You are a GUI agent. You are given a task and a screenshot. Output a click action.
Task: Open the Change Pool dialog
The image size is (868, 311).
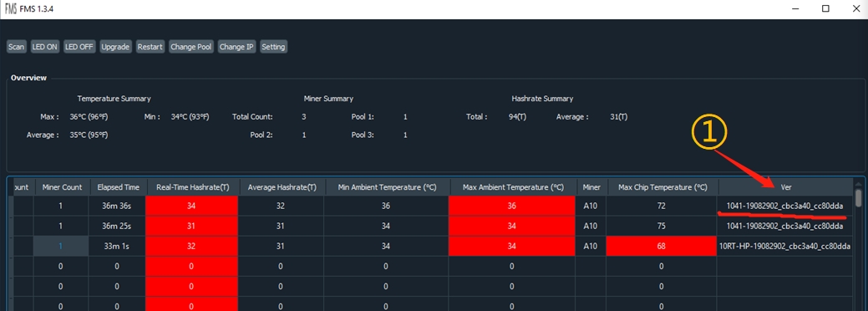click(x=191, y=47)
